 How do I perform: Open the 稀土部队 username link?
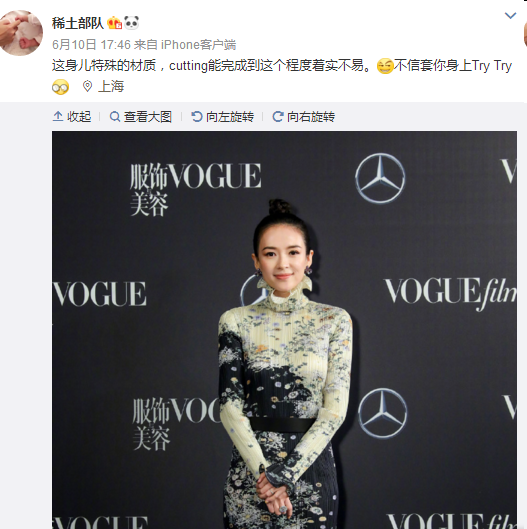78,23
